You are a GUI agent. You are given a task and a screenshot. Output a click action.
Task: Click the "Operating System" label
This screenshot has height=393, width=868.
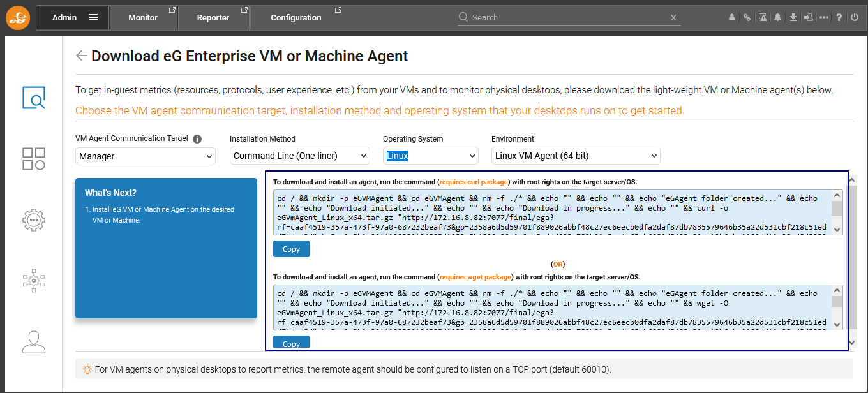[x=413, y=138]
